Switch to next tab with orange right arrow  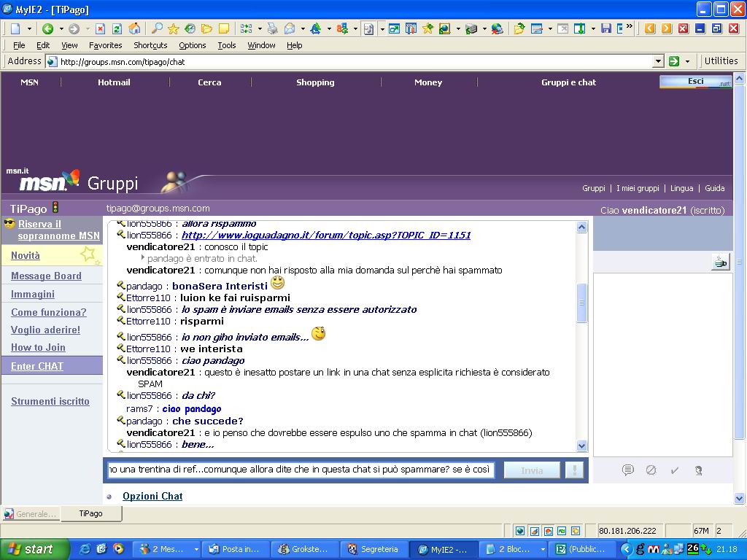(667, 28)
